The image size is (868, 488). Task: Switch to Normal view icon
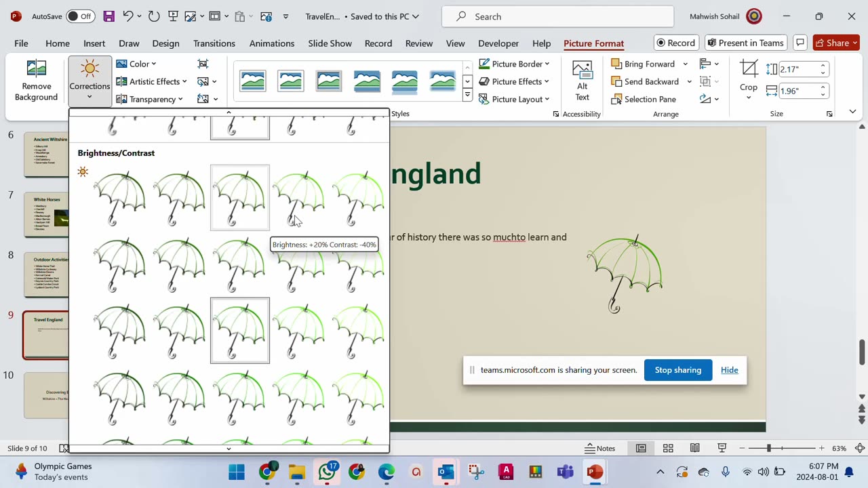pyautogui.click(x=641, y=448)
